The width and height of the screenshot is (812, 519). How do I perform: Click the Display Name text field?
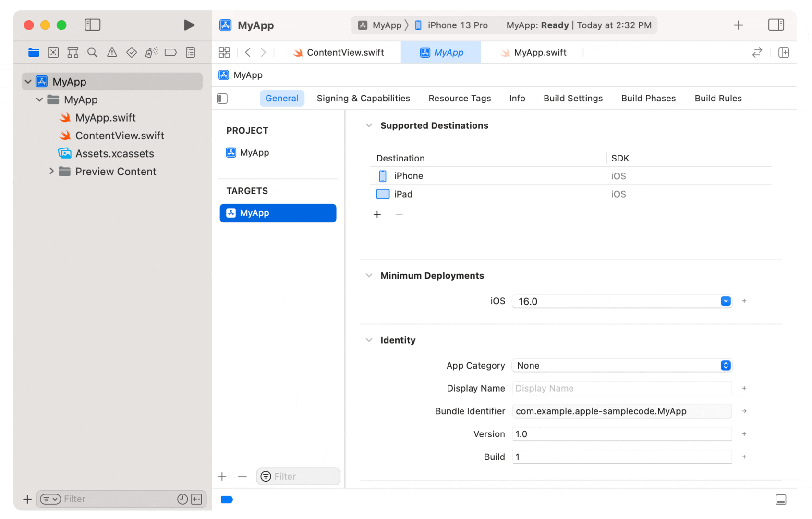(x=621, y=388)
